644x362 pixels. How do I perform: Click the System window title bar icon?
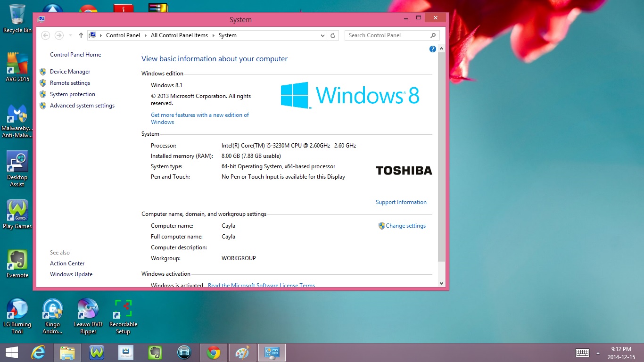point(41,19)
